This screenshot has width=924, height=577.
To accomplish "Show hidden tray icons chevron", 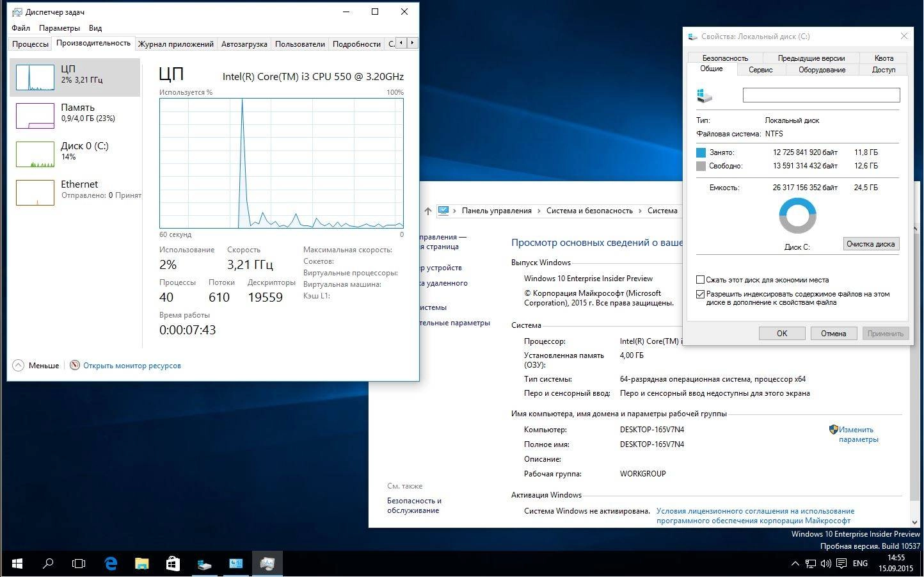I will pos(795,564).
